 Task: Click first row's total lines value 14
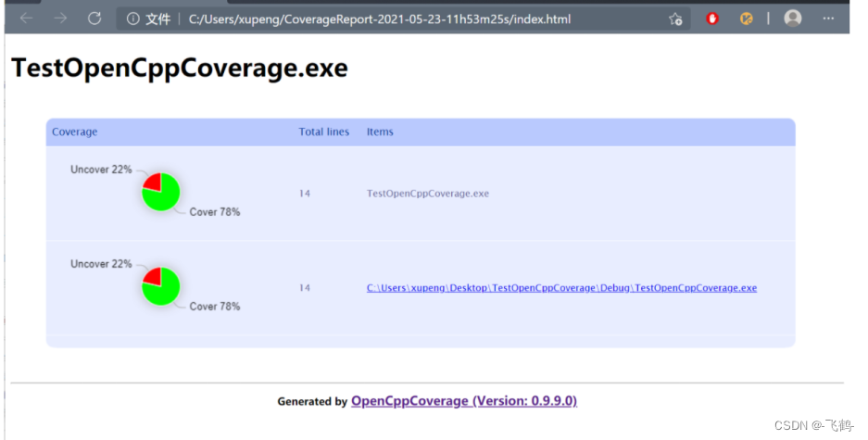coord(305,194)
